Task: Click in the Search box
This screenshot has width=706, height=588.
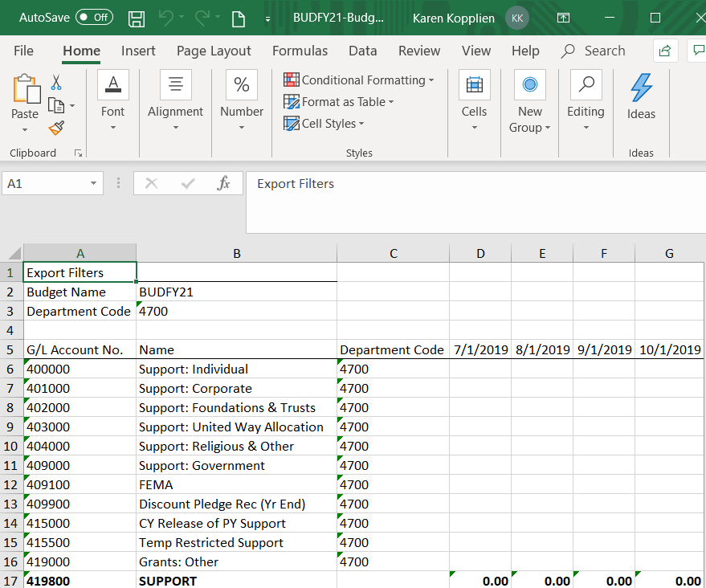Action: 604,51
